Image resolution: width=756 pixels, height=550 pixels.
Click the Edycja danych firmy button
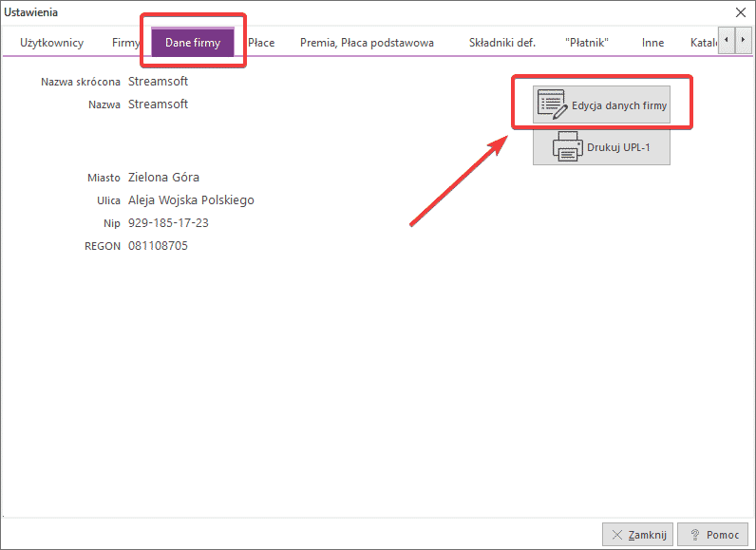(x=601, y=104)
